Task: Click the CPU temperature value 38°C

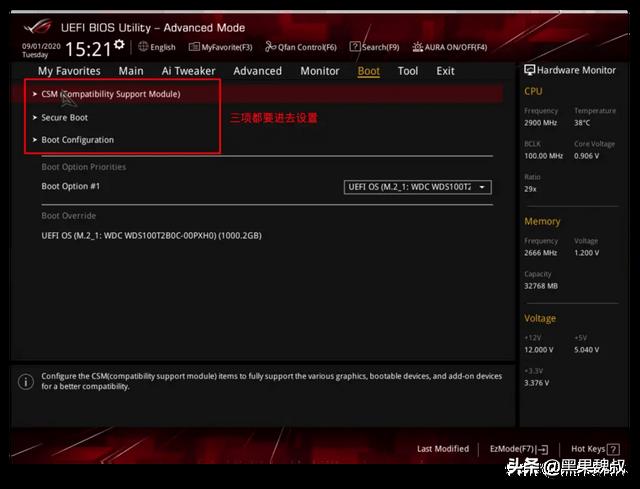Action: pyautogui.click(x=582, y=123)
